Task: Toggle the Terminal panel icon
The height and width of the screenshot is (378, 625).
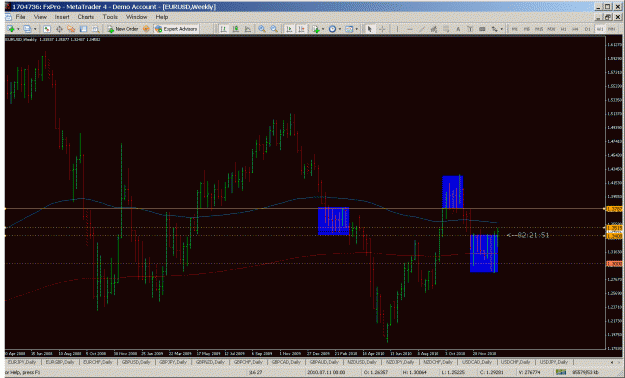Action: click(83, 29)
